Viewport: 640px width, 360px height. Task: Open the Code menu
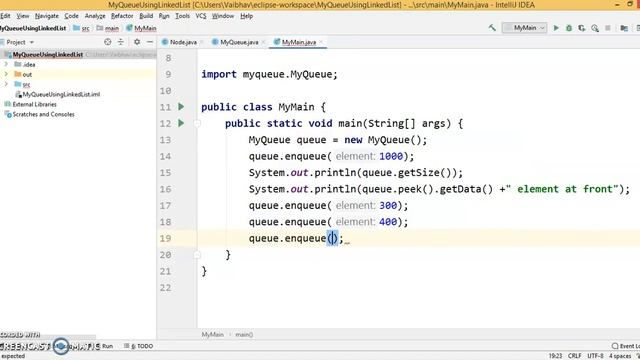pyautogui.click(x=71, y=16)
